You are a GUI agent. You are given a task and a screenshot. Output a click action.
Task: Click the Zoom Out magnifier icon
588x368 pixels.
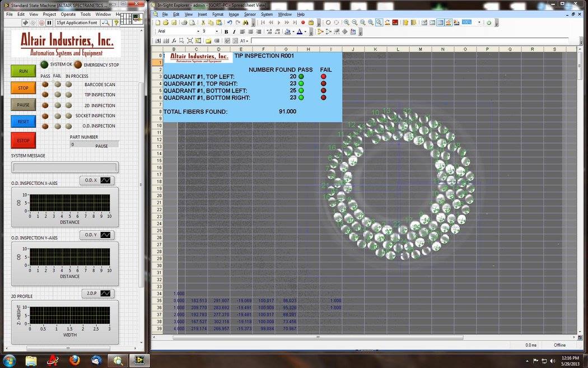pyautogui.click(x=354, y=22)
